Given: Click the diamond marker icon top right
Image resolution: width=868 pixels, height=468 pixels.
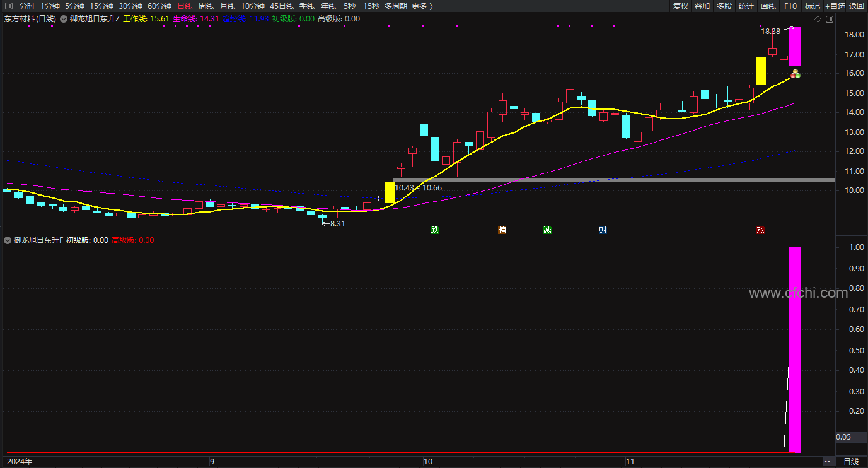Looking at the screenshot, I should tap(818, 19).
